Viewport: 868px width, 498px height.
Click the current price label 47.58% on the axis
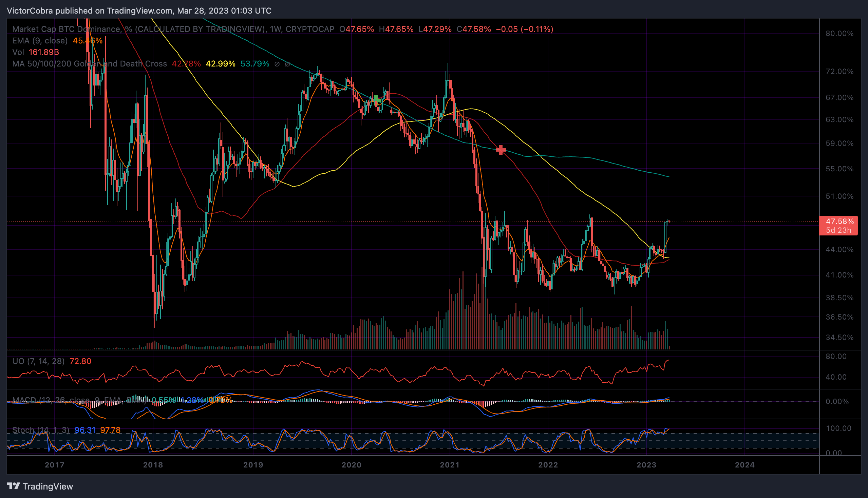pos(839,222)
